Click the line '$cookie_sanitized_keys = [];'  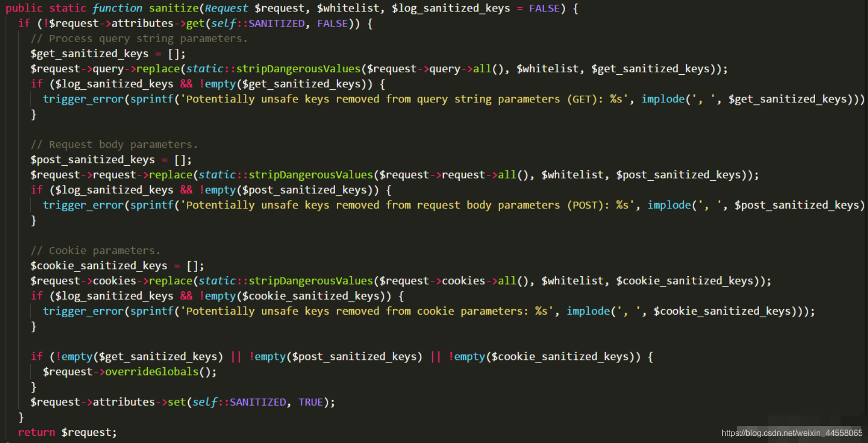tap(117, 265)
